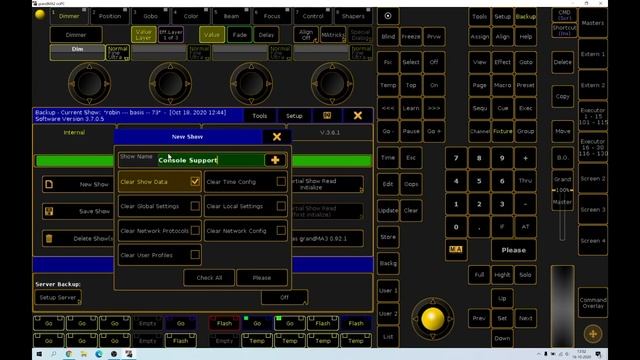Click the Backup key at top right
The height and width of the screenshot is (360, 640).
tap(525, 16)
